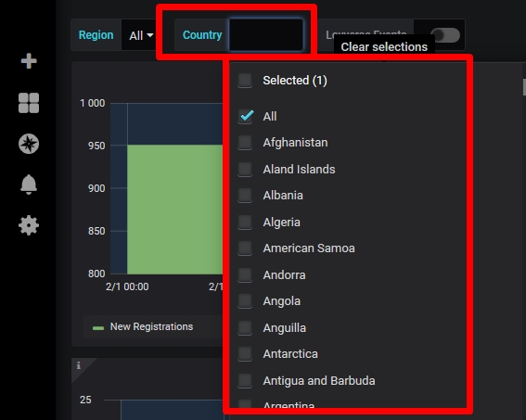Viewport: 526px width, 420px height.
Task: Check the Afghanistan checkbox
Action: (x=245, y=143)
